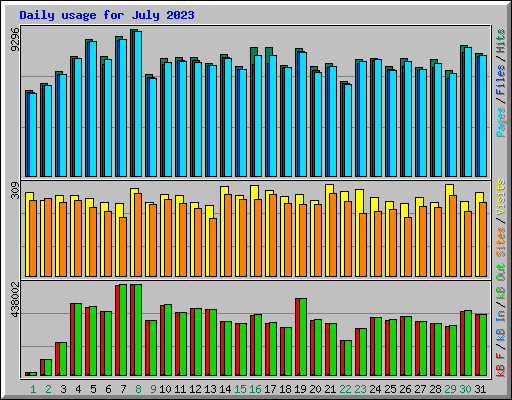
Task: Select the green kB bar for day 3
Action: point(63,359)
